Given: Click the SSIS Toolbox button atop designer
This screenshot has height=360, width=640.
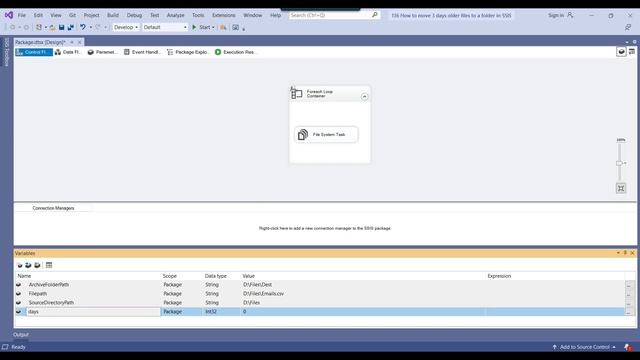Looking at the screenshot, I should coord(632,52).
